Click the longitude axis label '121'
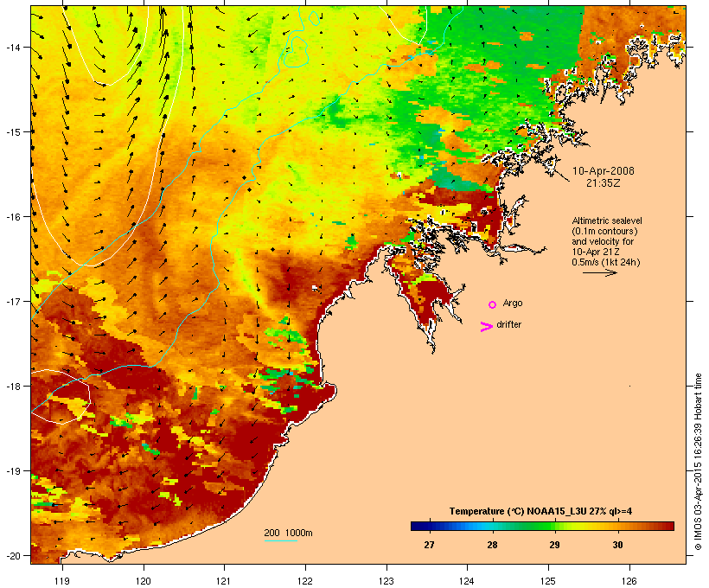This screenshot has height=588, width=709. [x=224, y=581]
